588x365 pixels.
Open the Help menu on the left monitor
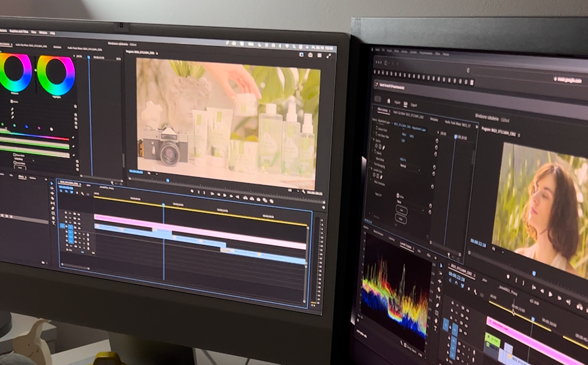[52, 33]
